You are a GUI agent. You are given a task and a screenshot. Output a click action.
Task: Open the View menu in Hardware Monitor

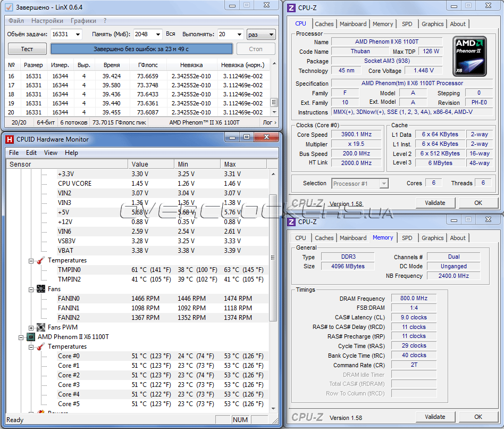coord(51,153)
